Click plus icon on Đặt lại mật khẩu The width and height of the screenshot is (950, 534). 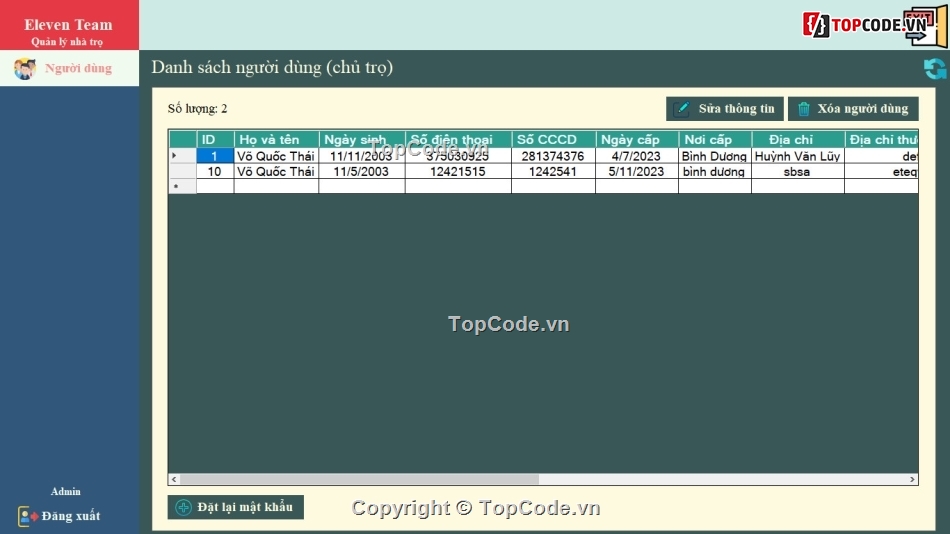pos(183,507)
